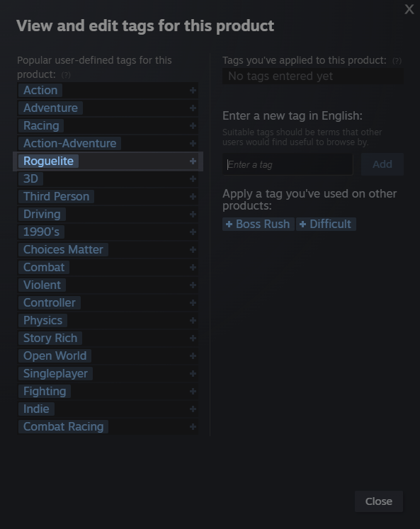The height and width of the screenshot is (529, 420).
Task: Focus the Enter a tag input field
Action: (x=288, y=164)
